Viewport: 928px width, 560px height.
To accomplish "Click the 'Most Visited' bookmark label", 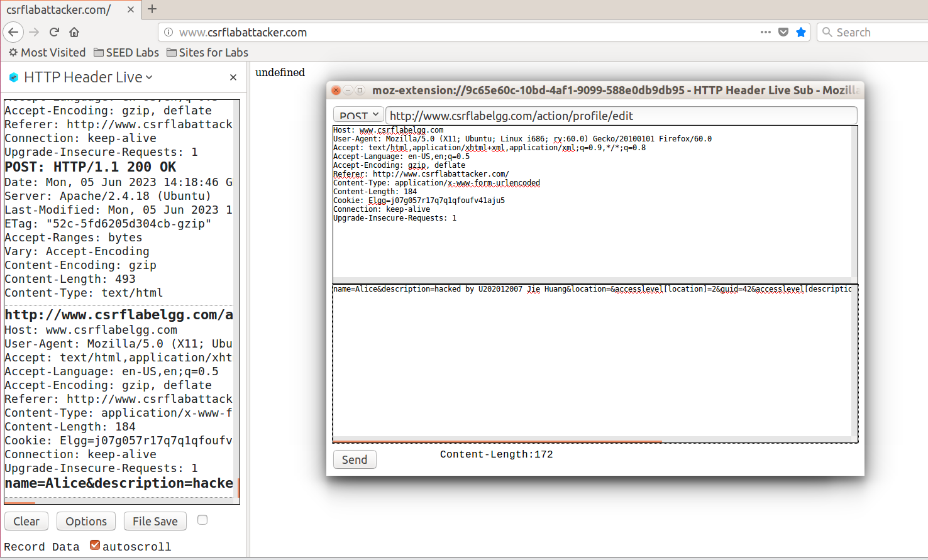I will coord(53,52).
